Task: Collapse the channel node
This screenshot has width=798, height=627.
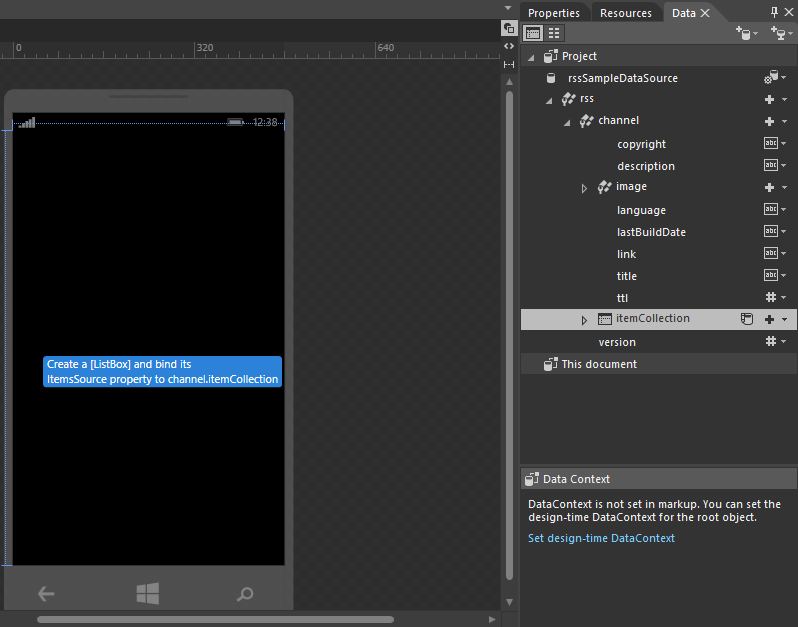Action: pyautogui.click(x=567, y=122)
